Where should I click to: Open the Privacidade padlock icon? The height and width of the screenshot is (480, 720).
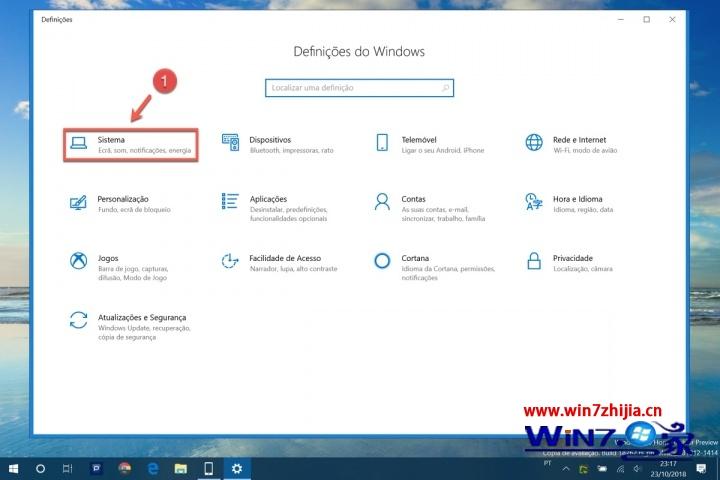pos(534,261)
